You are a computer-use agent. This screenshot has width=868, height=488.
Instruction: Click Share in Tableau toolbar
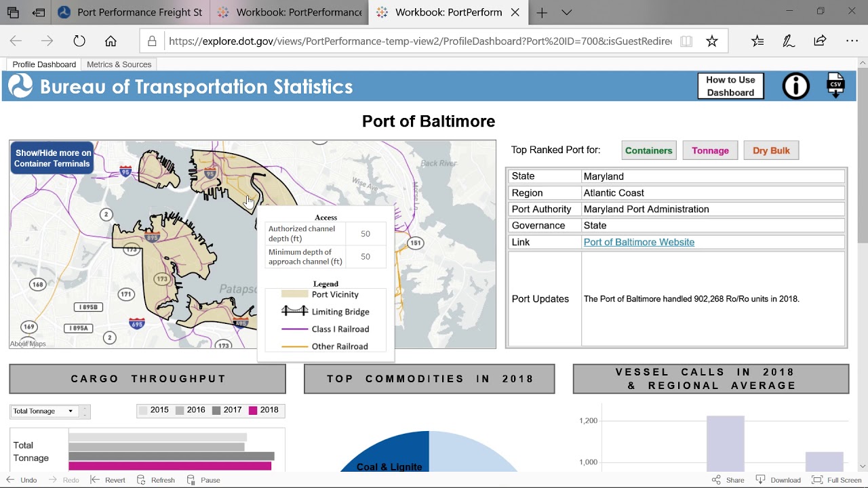tap(728, 480)
